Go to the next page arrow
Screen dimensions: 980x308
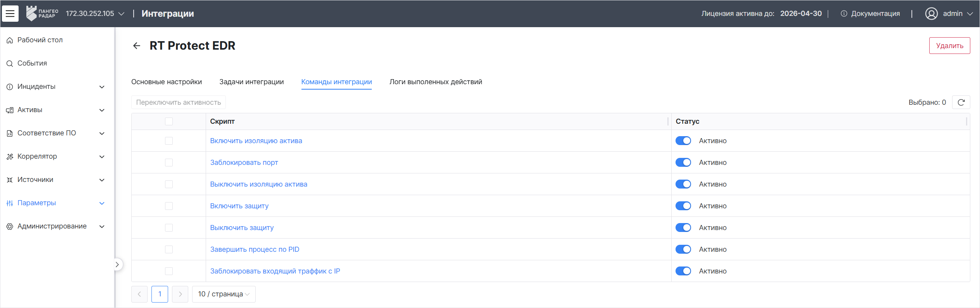coord(180,294)
